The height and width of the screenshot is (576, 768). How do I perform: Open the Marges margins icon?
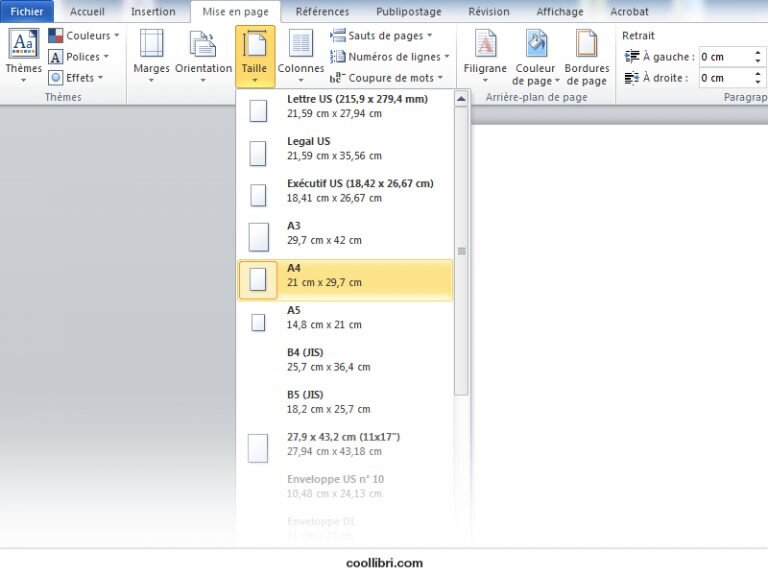(x=151, y=44)
